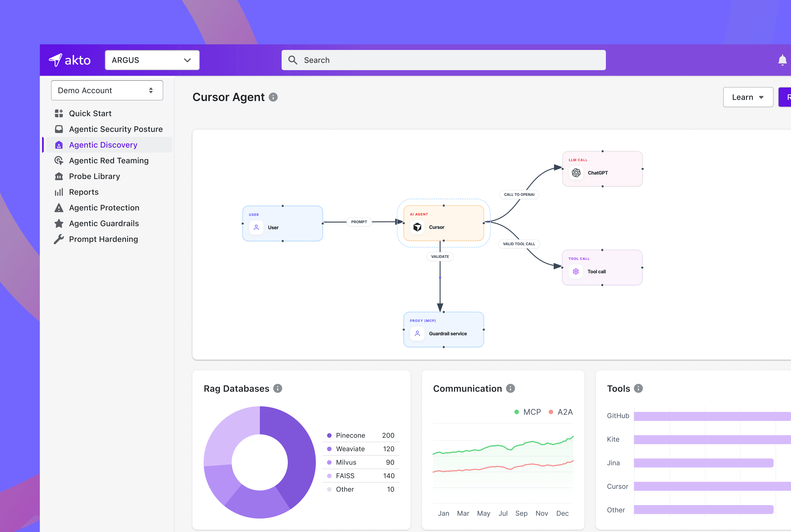Screen dimensions: 791x532
Task: Click the Rag Databases info icon
Action: pos(277,388)
